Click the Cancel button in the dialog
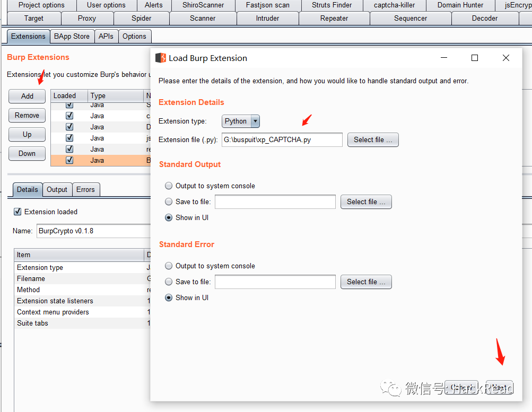The height and width of the screenshot is (412, 532). pos(461,387)
